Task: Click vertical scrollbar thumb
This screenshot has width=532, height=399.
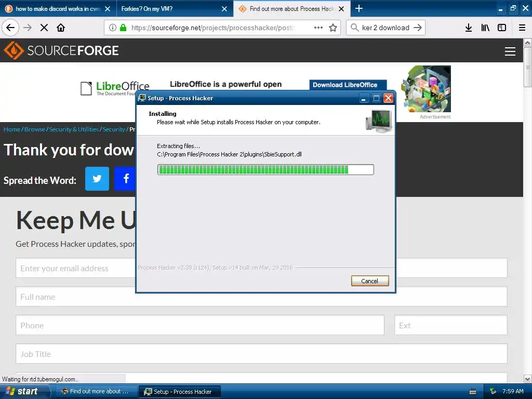Action: [528, 67]
